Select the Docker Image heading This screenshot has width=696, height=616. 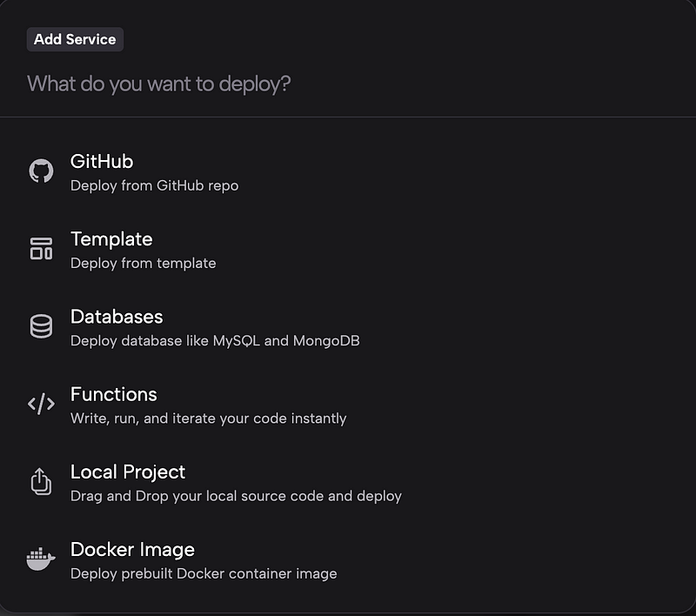[x=133, y=549]
